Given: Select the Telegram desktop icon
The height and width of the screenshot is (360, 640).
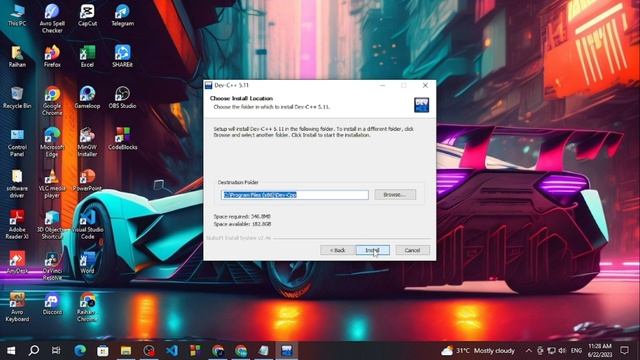Looking at the screenshot, I should coord(122,16).
